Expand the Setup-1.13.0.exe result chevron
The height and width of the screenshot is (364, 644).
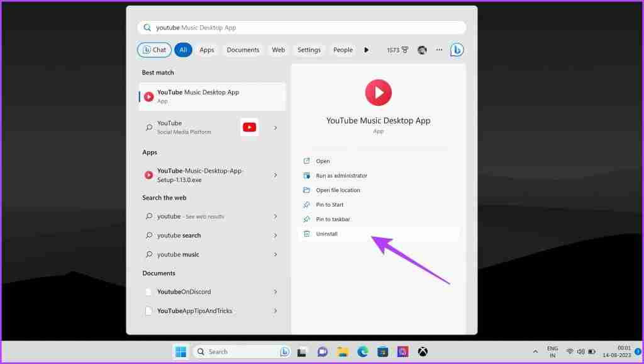275,175
